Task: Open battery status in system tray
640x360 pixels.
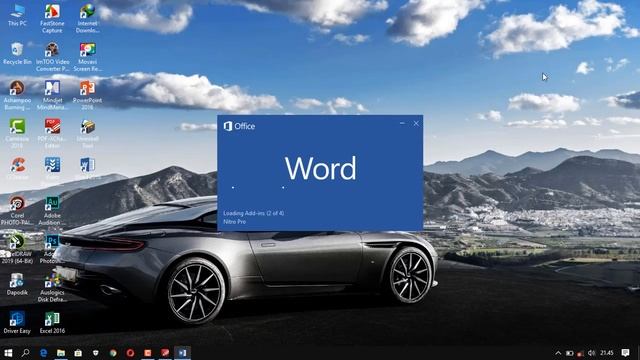Action: point(570,353)
